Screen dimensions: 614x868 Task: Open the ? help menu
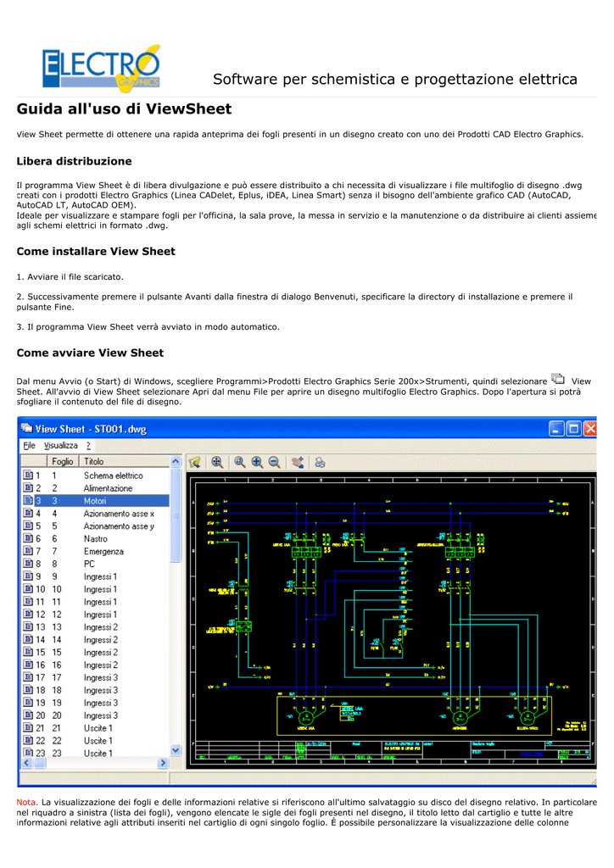pyautogui.click(x=88, y=445)
